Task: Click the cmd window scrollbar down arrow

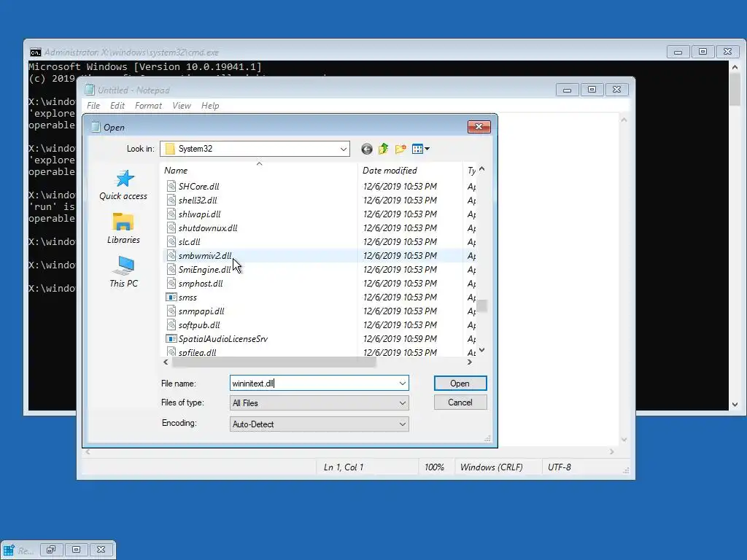Action: [x=735, y=404]
